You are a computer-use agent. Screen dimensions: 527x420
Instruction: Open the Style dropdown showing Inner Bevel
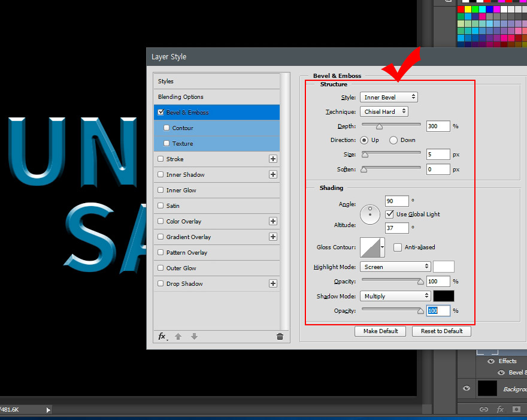[x=389, y=97]
